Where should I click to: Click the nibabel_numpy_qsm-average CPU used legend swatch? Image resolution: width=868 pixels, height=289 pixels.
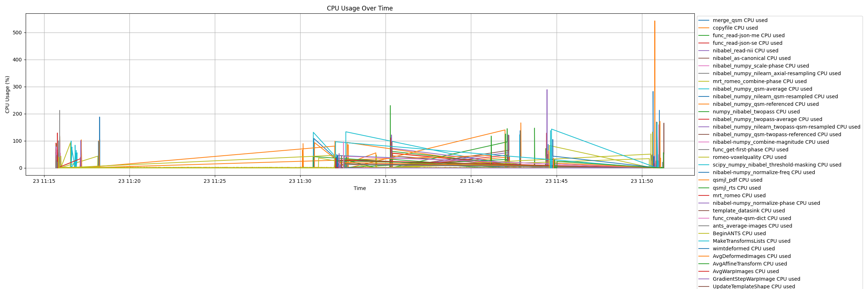(704, 89)
